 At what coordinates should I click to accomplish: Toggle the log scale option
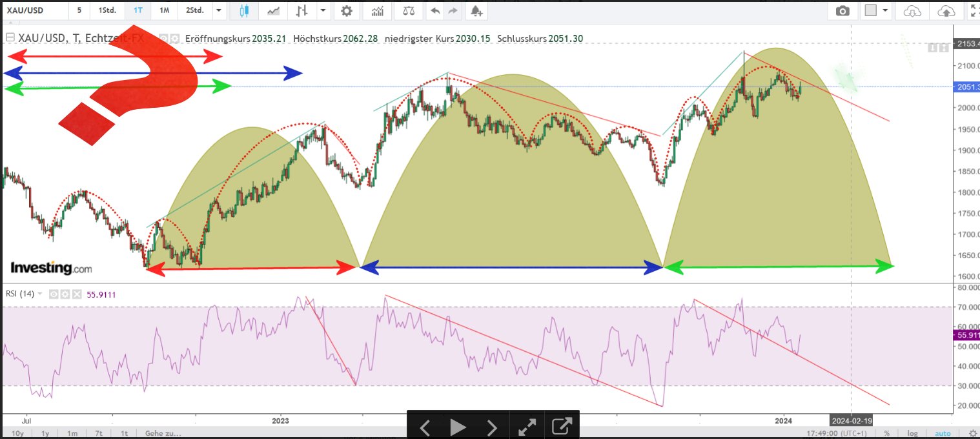pyautogui.click(x=912, y=433)
